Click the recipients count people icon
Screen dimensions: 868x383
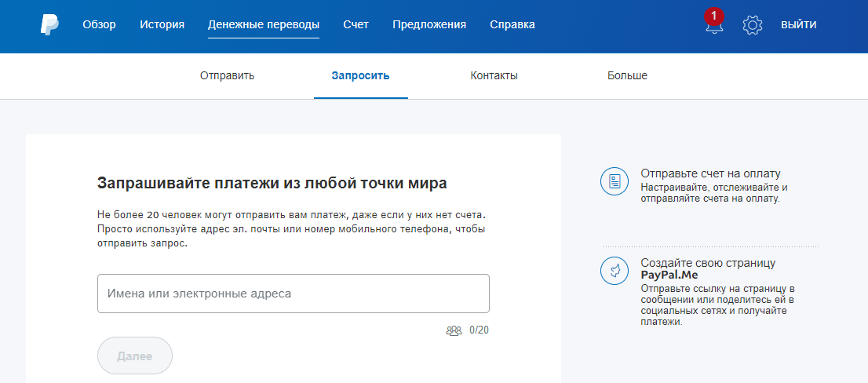(x=454, y=330)
